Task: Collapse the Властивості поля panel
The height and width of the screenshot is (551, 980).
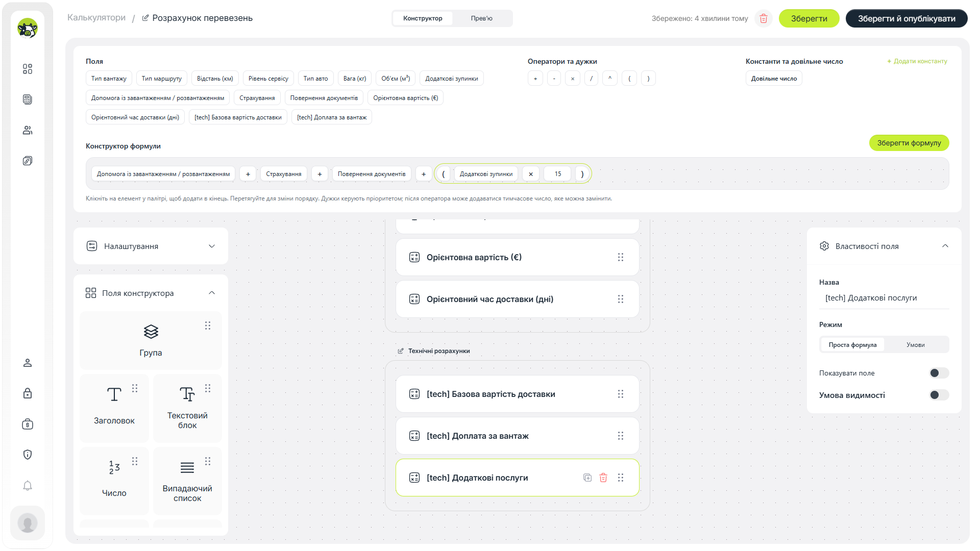Action: 945,246
